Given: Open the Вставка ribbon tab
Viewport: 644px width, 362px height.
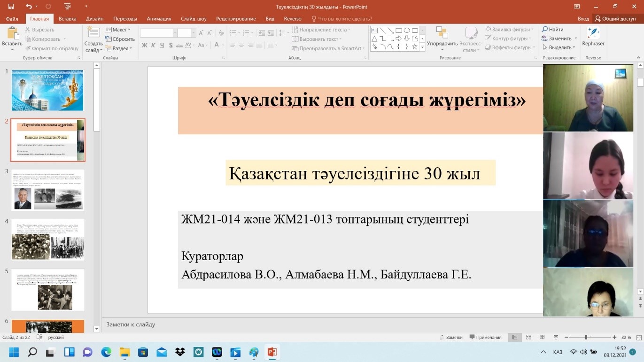Looking at the screenshot, I should (67, 19).
